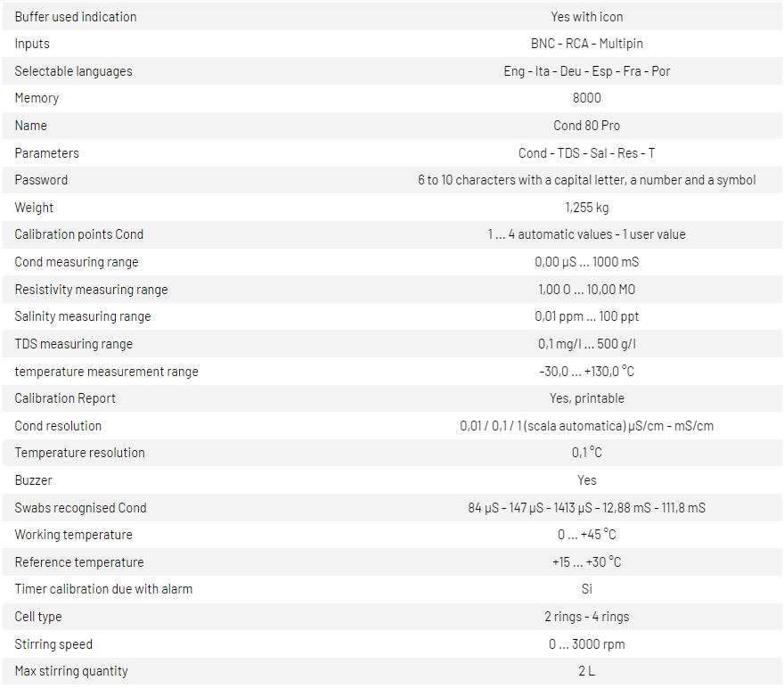Click the 'Resistivity measuring range' label
The height and width of the screenshot is (688, 784).
pos(91,290)
